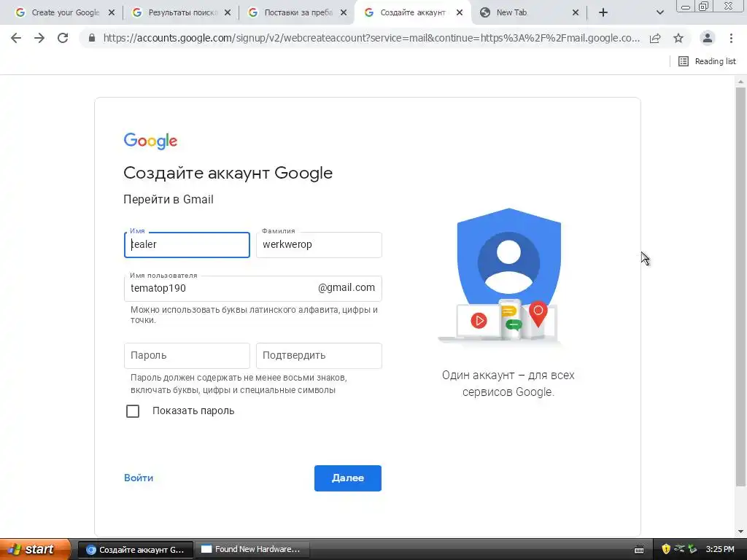Screen dimensions: 747x560
Task: Go forward to the next page
Action: [39, 38]
